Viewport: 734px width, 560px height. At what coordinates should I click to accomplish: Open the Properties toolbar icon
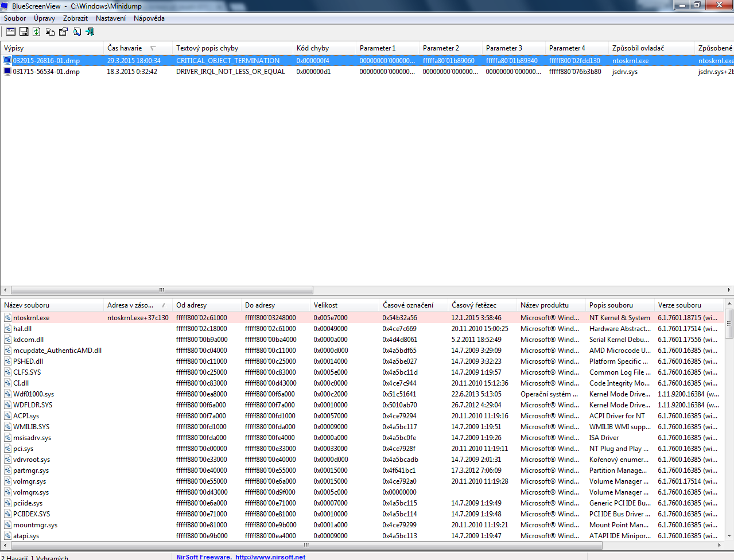(x=63, y=32)
